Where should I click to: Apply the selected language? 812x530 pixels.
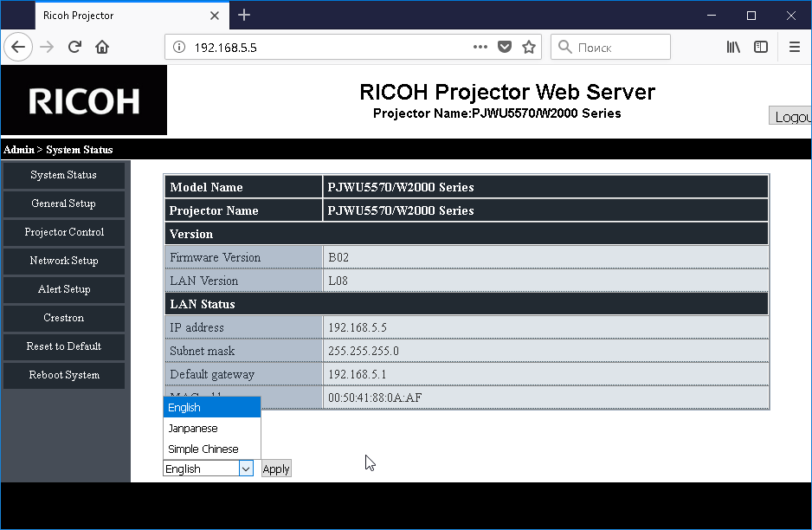point(276,469)
